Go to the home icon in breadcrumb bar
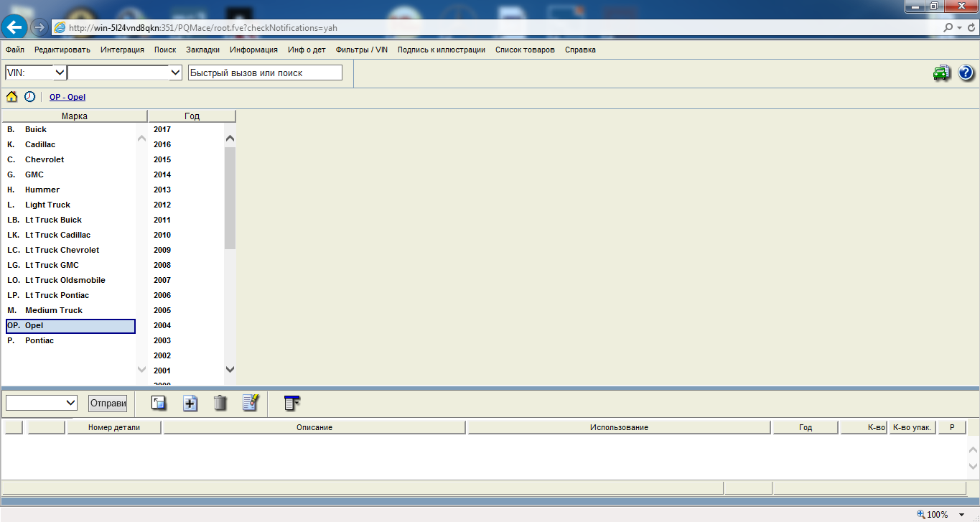 click(x=11, y=96)
